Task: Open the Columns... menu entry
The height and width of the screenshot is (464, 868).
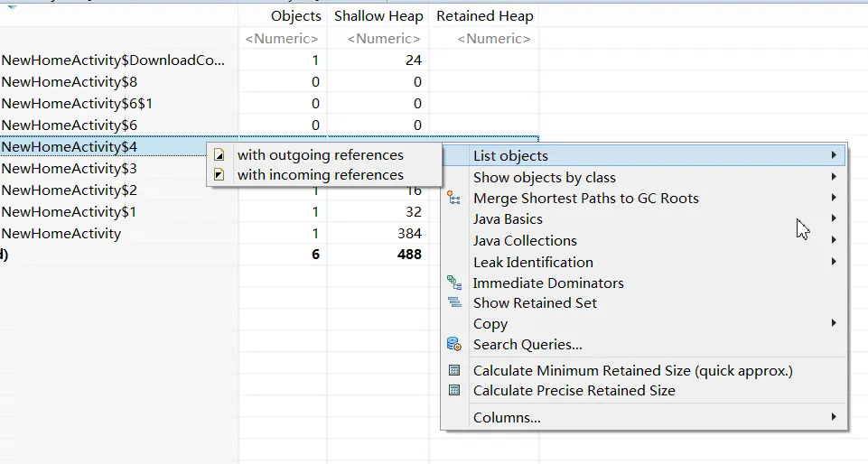Action: tap(644, 418)
